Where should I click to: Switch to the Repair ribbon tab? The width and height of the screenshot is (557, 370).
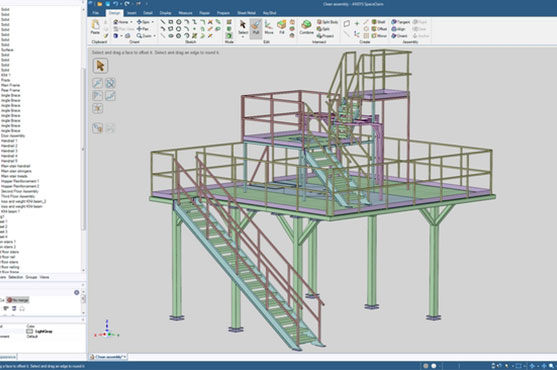(205, 13)
